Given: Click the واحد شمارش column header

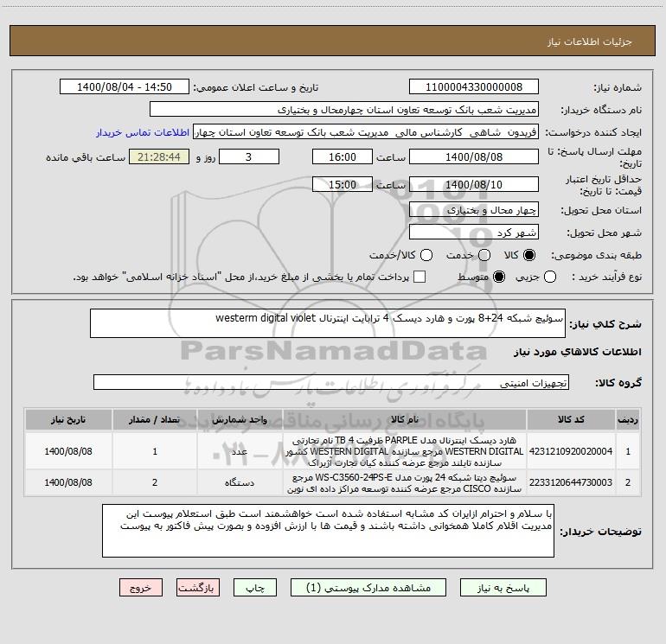Looking at the screenshot, I should (x=240, y=420).
